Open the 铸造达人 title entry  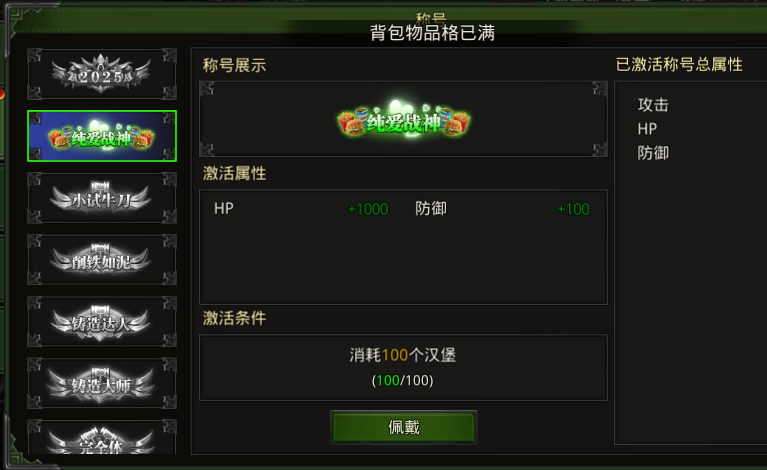tap(102, 321)
